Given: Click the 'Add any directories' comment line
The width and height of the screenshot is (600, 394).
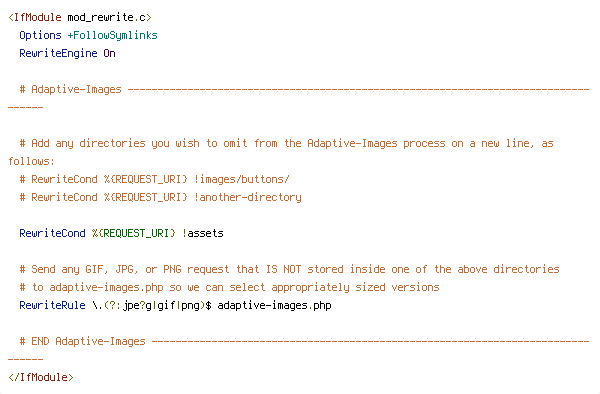Looking at the screenshot, I should point(287,143).
